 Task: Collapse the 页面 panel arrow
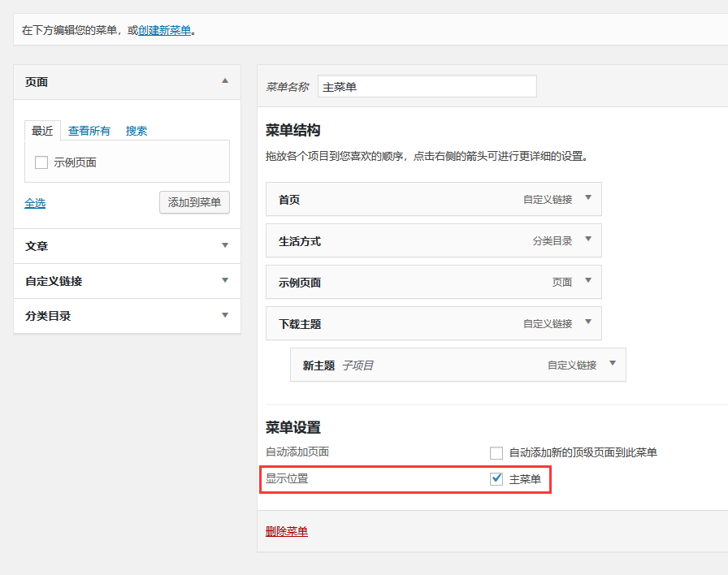pyautogui.click(x=225, y=81)
